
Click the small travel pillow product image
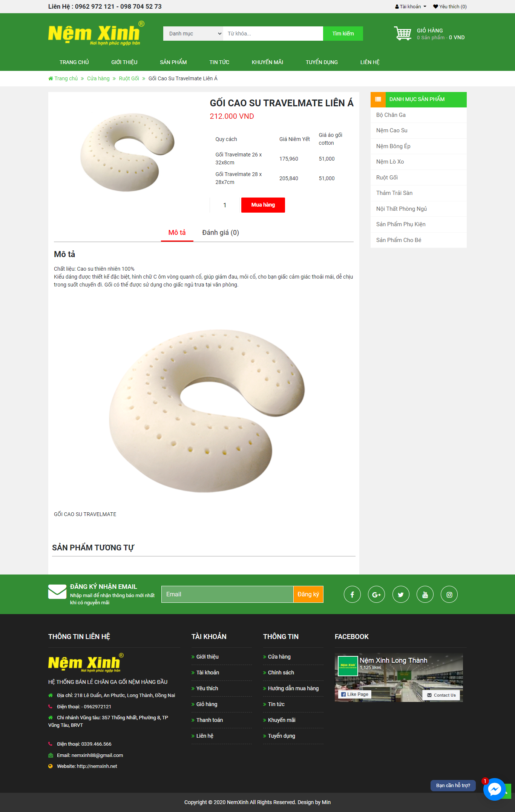(x=127, y=152)
